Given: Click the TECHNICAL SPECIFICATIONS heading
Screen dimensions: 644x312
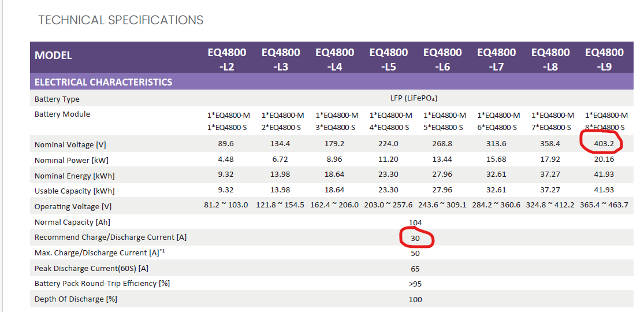Looking at the screenshot, I should tap(121, 20).
